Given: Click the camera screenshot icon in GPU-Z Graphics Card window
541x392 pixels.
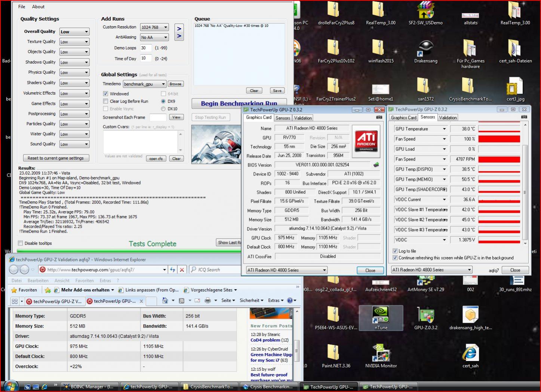Looking at the screenshot, I should pyautogui.click(x=379, y=117).
